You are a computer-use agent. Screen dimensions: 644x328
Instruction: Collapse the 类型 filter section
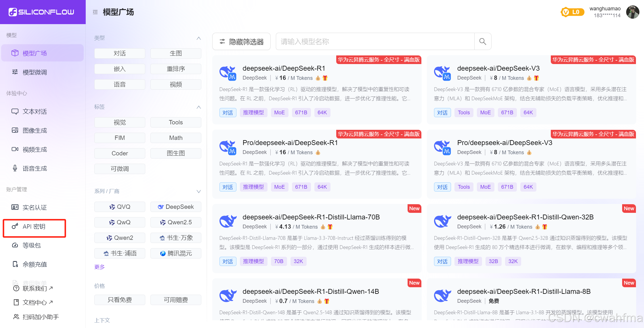199,38
